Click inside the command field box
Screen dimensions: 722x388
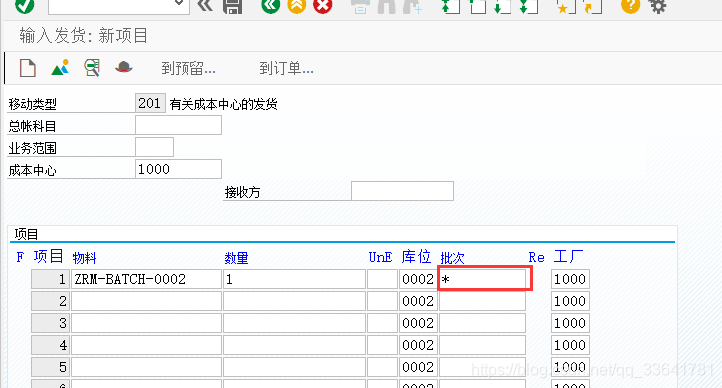click(x=118, y=6)
